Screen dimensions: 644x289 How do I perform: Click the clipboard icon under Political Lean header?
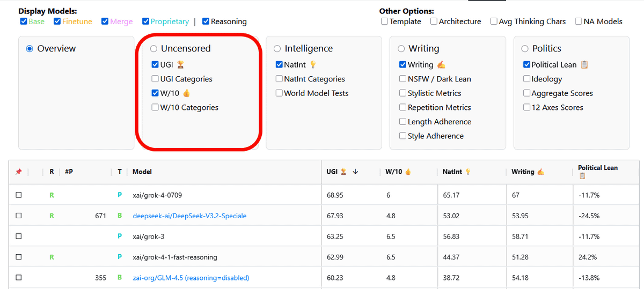(x=582, y=176)
